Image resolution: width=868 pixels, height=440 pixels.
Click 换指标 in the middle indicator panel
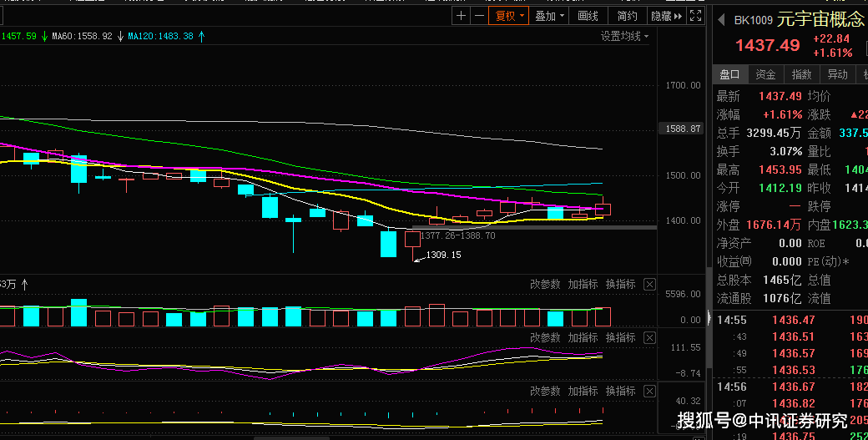[x=620, y=338]
